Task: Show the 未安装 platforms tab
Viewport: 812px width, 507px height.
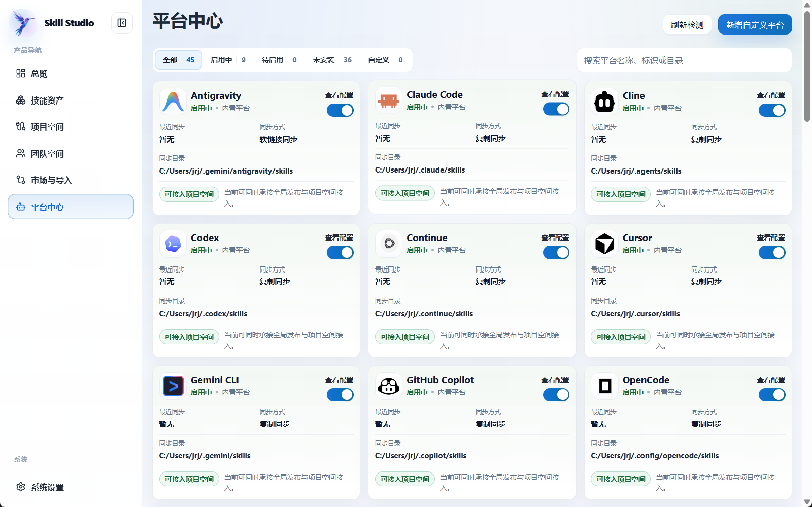Action: coord(332,60)
